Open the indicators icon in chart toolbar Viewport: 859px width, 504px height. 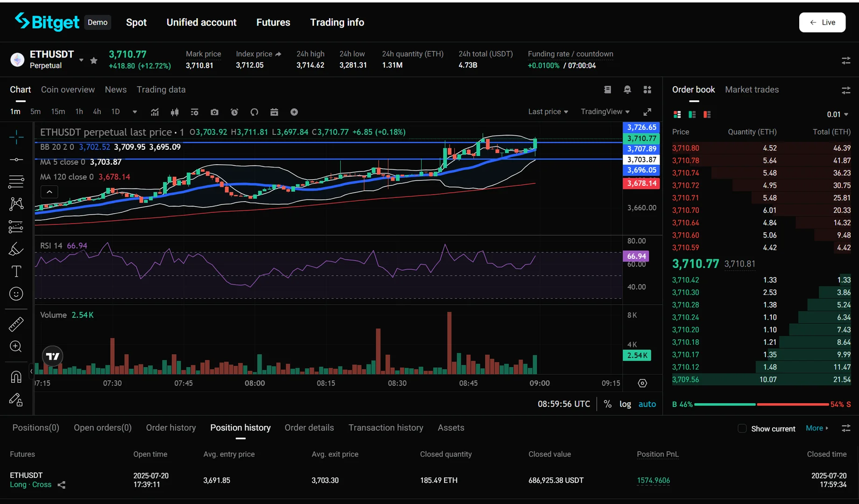pyautogui.click(x=155, y=112)
